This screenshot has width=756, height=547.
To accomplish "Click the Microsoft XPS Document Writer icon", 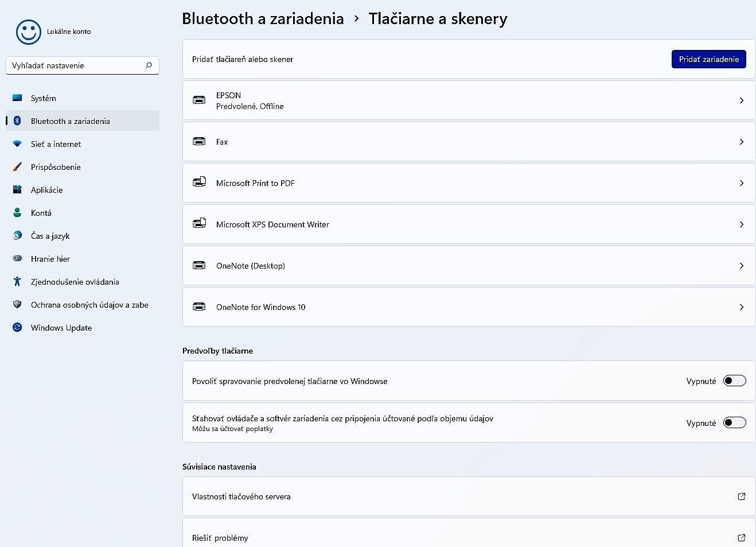I will coord(199,224).
